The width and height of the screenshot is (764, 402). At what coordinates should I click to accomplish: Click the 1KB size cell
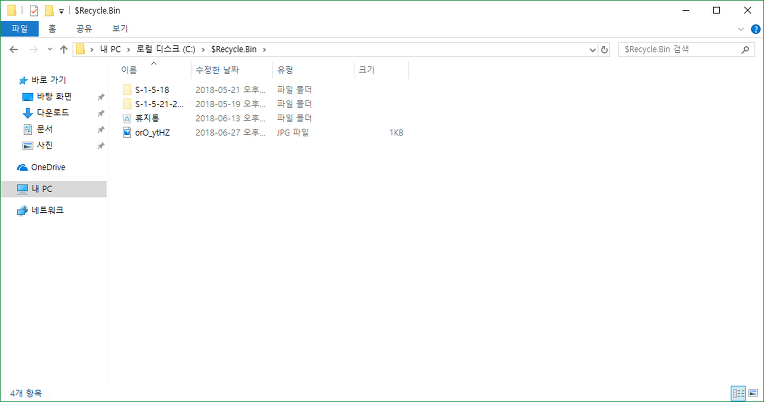point(396,133)
